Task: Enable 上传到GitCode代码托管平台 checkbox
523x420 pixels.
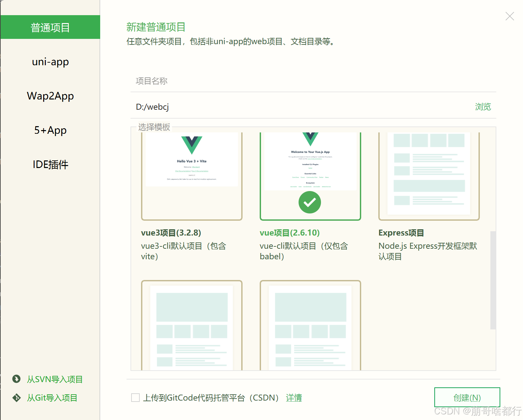Action: pyautogui.click(x=135, y=398)
